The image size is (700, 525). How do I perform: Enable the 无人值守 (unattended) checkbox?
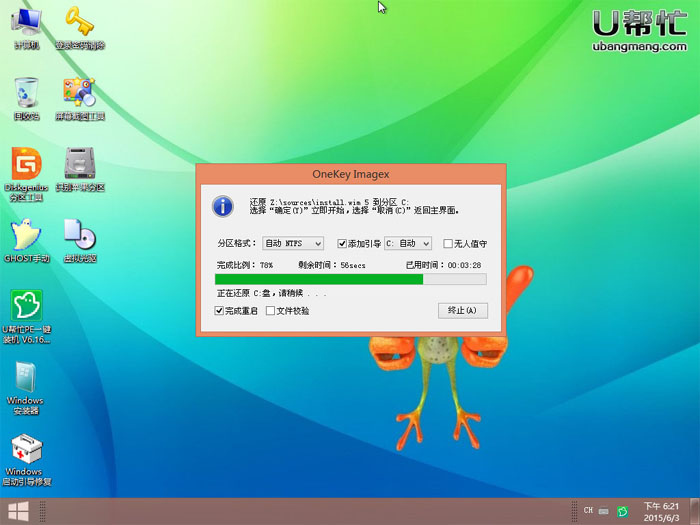pyautogui.click(x=447, y=243)
